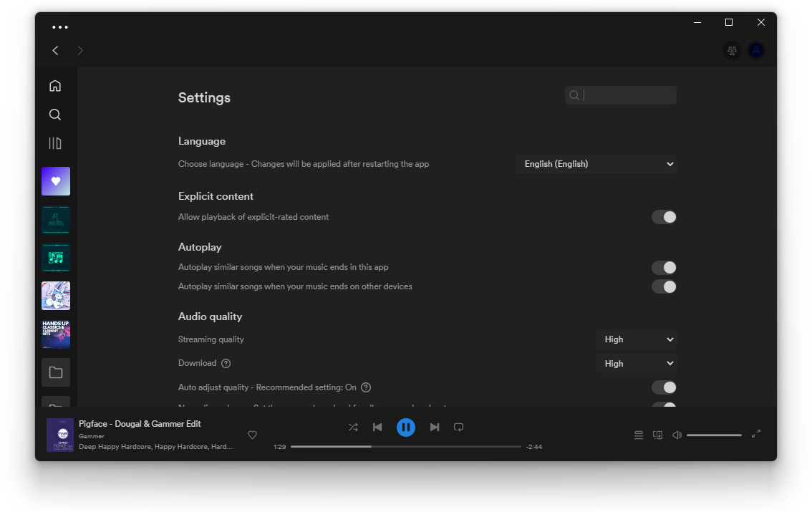Open Connect to a device icon

657,435
